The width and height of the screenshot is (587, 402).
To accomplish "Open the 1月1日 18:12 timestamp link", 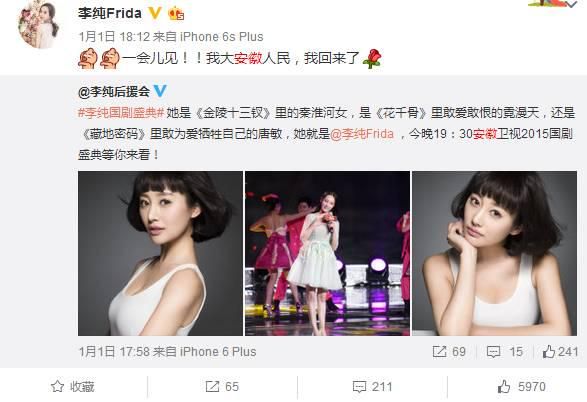I will pos(114,37).
